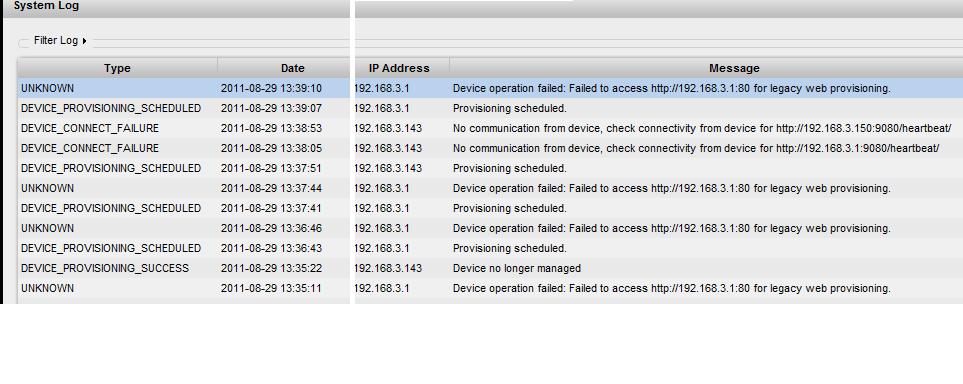
Task: Select the UNKNOWN row at 13:39:10
Action: coord(490,88)
